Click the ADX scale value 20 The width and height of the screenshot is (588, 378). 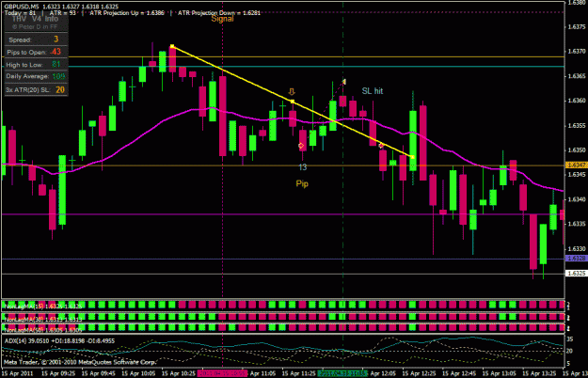(x=569, y=351)
